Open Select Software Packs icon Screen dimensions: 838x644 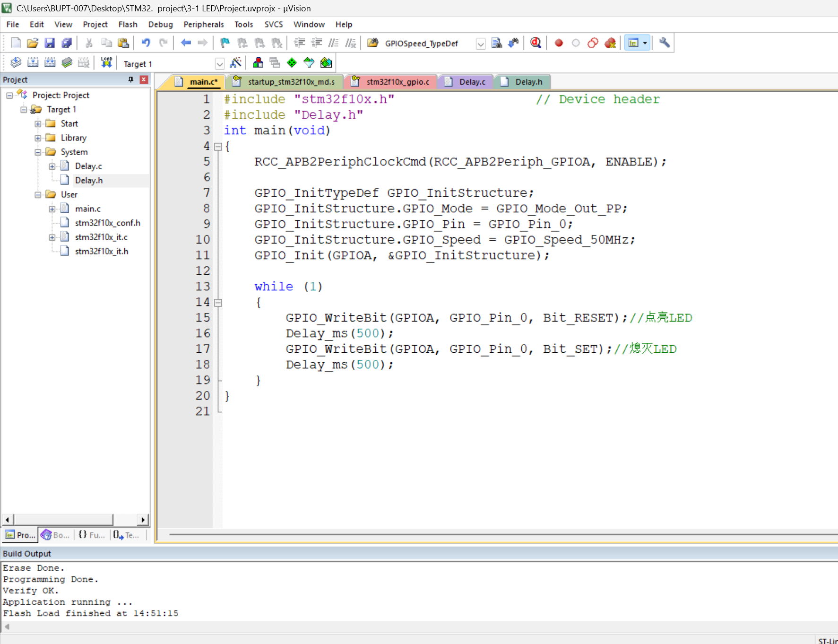point(309,62)
